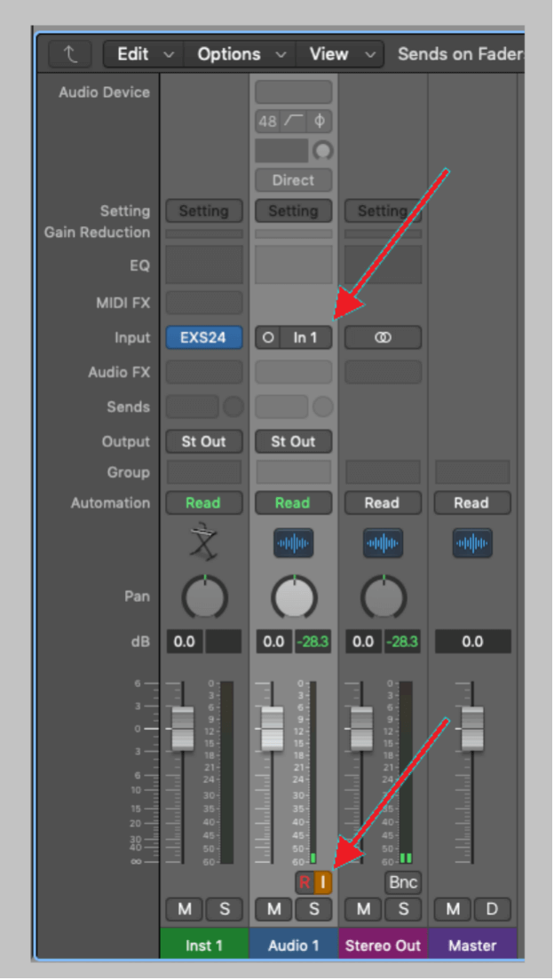Toggle input monitoring on Audio 1
Viewport: 554px width, 980px height.
tap(323, 882)
